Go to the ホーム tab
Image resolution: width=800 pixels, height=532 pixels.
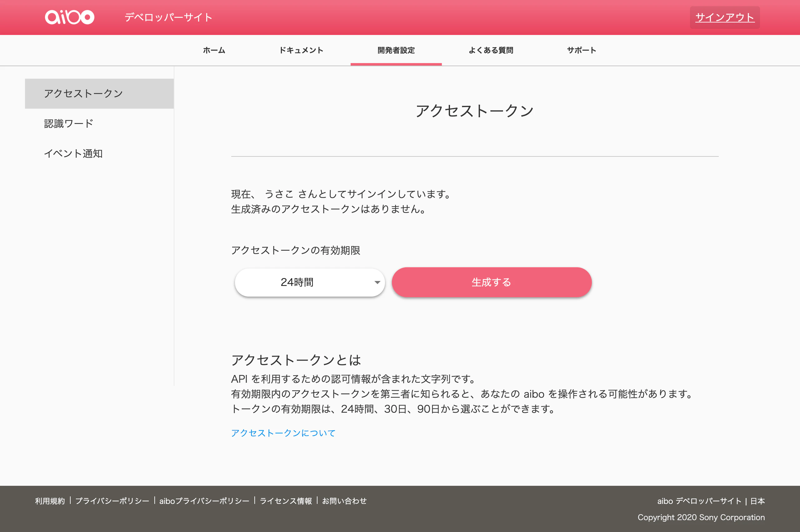[214, 50]
